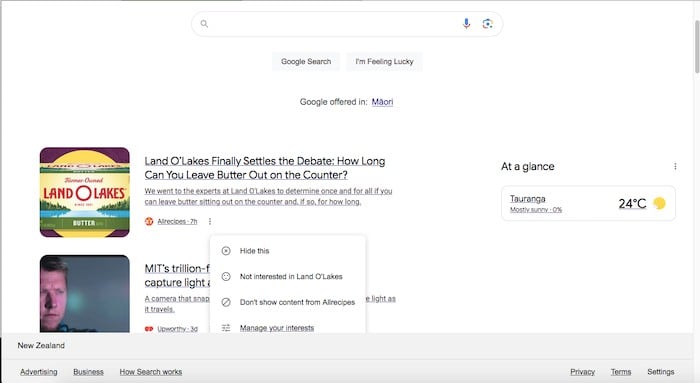This screenshot has height=383, width=700.
Task: Click the block Allrecipes icon
Action: tap(226, 302)
